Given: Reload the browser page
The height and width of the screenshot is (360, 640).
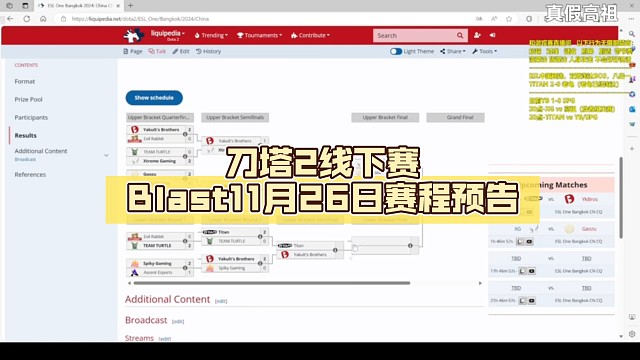Looking at the screenshot, I should [27, 19].
